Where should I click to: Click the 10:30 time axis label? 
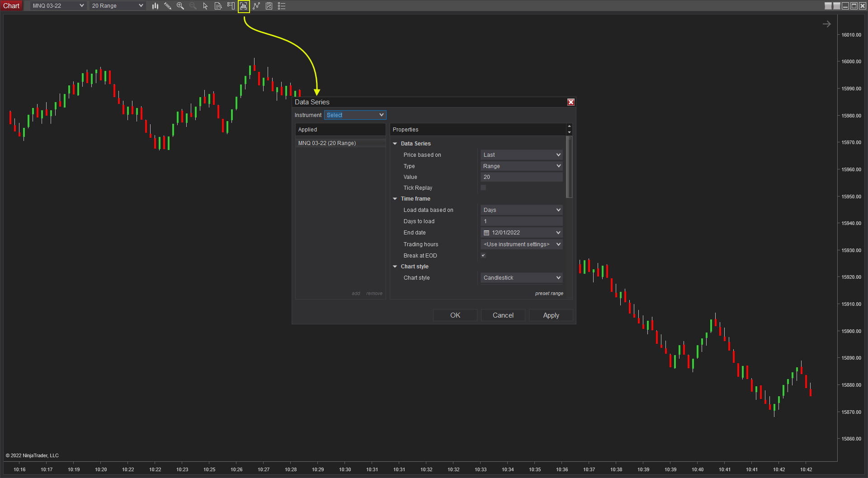(345, 469)
